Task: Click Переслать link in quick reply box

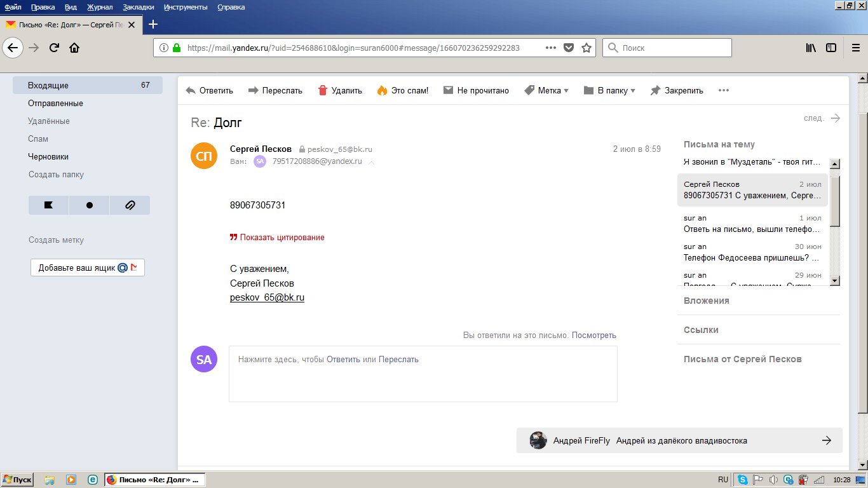Action: click(398, 359)
